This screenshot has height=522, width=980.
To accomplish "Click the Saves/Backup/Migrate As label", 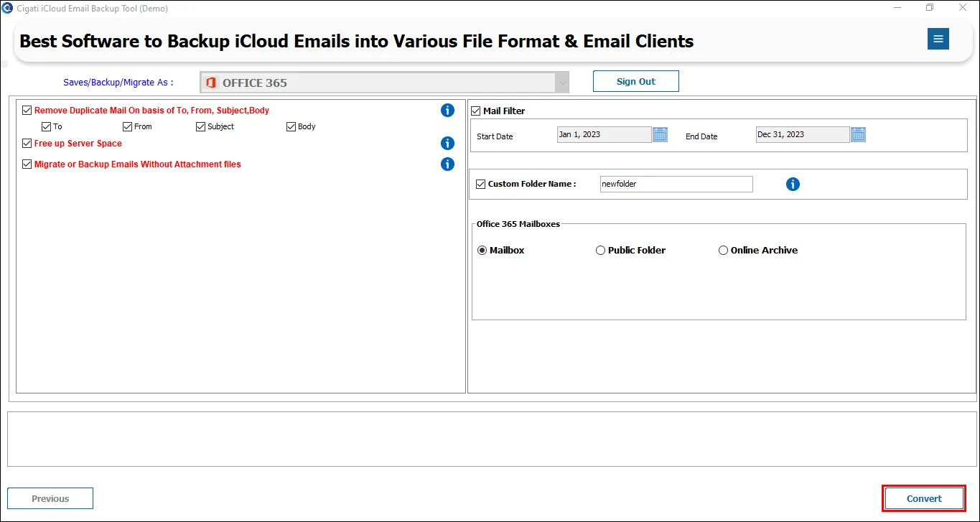I will pos(118,83).
